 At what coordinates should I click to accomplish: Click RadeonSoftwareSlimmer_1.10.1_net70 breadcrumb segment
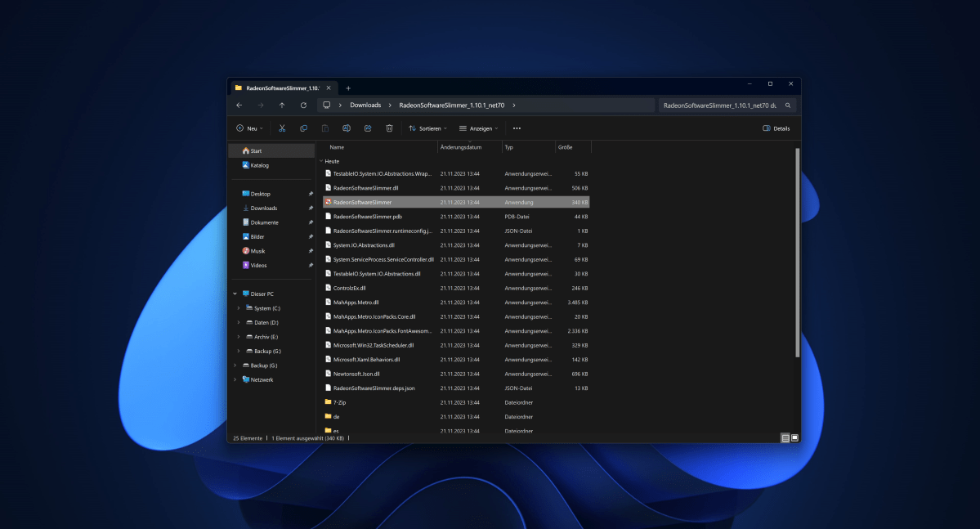point(452,105)
